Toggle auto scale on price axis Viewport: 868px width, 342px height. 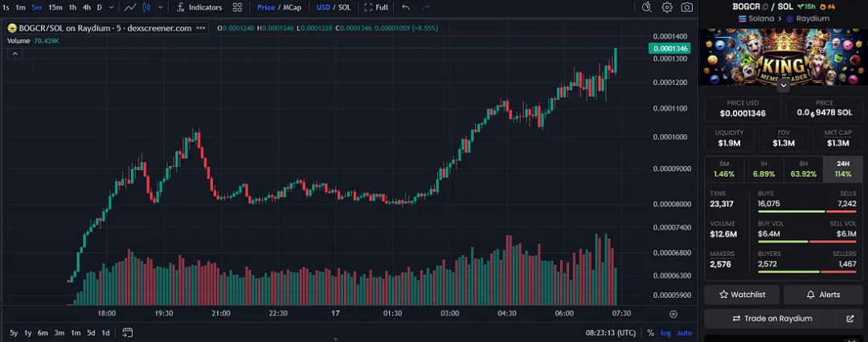pyautogui.click(x=684, y=332)
